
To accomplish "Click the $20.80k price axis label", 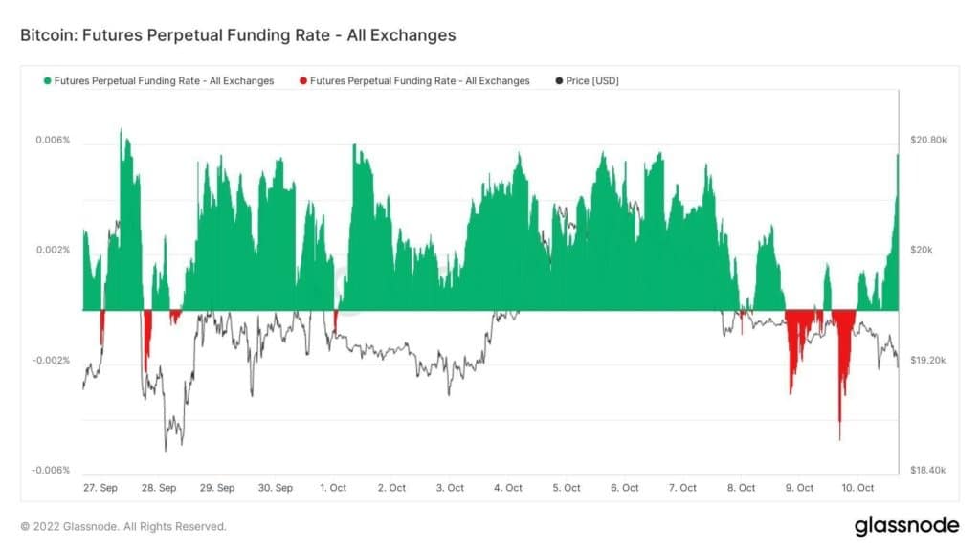I will (x=928, y=140).
